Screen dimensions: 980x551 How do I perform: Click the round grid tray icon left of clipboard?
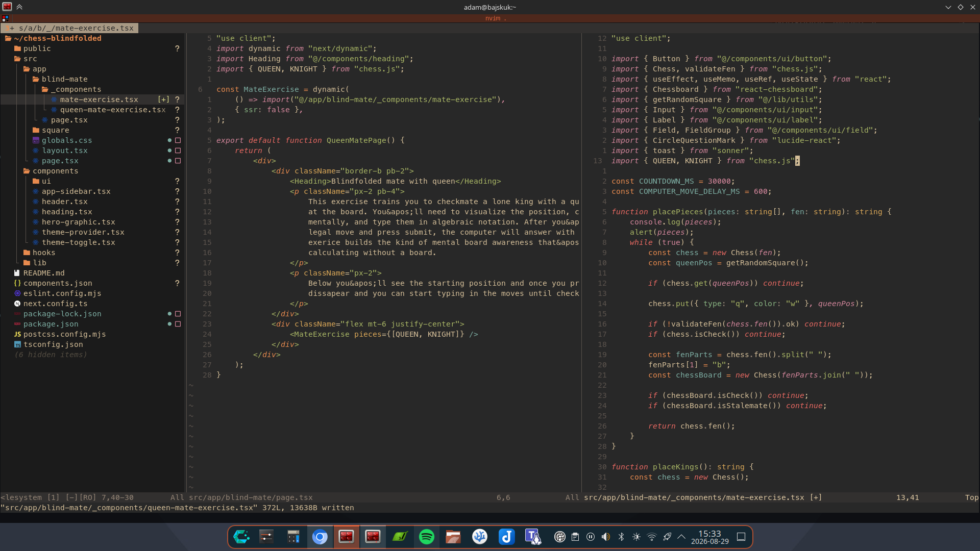tap(560, 537)
